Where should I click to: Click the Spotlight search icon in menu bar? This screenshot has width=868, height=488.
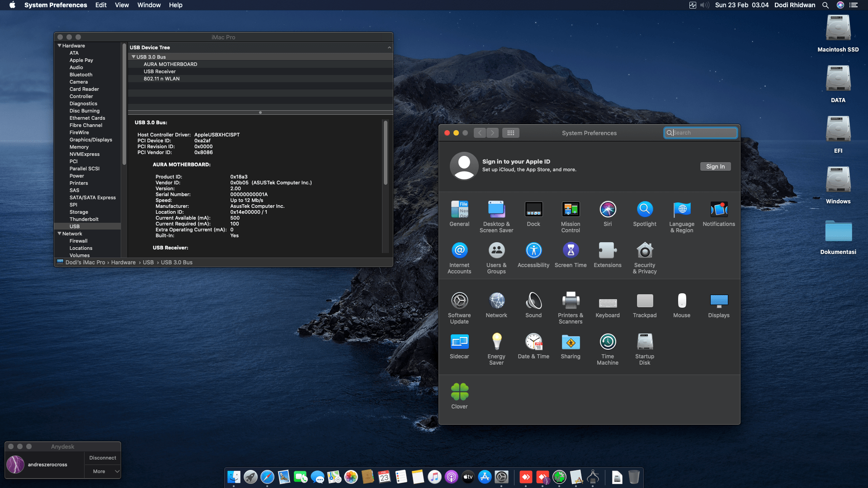click(826, 5)
